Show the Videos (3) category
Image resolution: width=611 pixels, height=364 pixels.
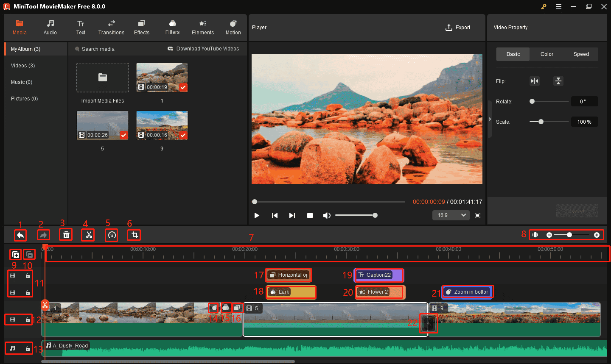(x=23, y=66)
